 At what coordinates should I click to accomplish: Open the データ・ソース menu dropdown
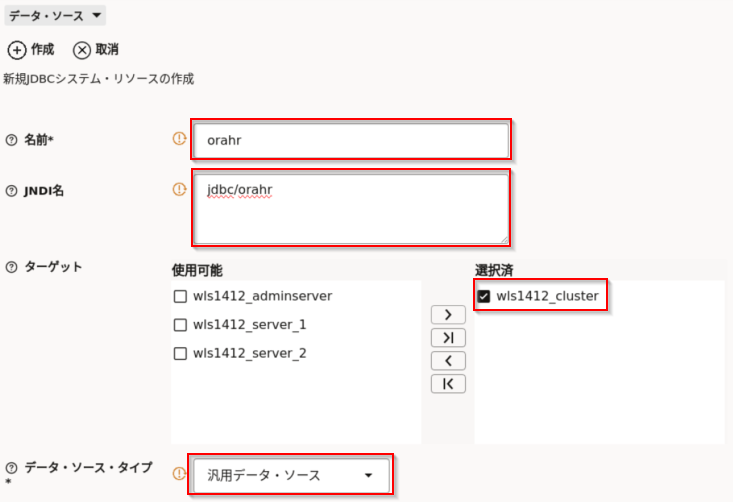[x=55, y=16]
